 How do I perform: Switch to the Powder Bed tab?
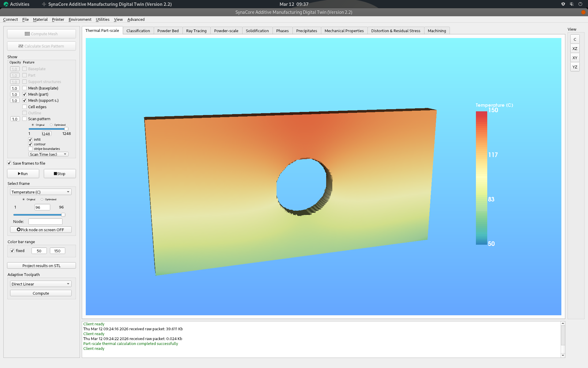click(168, 31)
